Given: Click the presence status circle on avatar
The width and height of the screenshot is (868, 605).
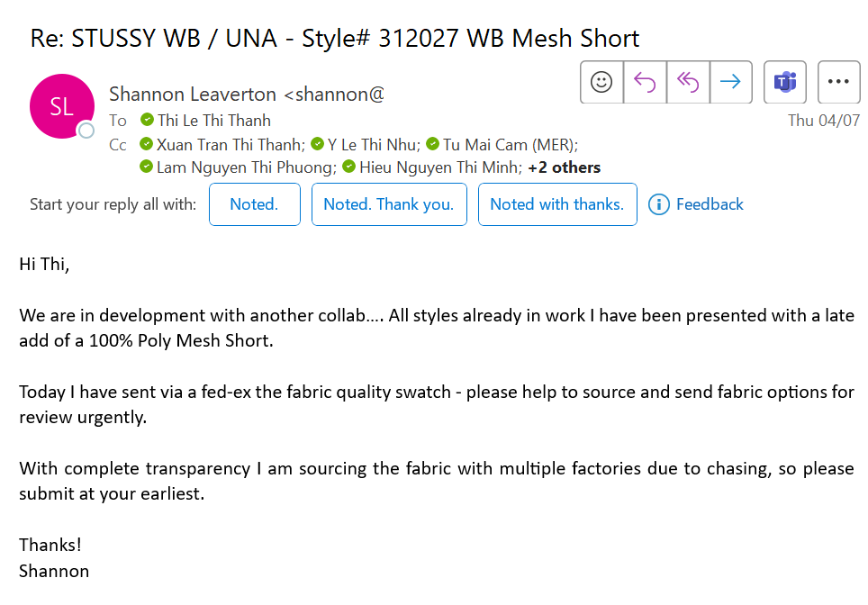Looking at the screenshot, I should click(86, 131).
